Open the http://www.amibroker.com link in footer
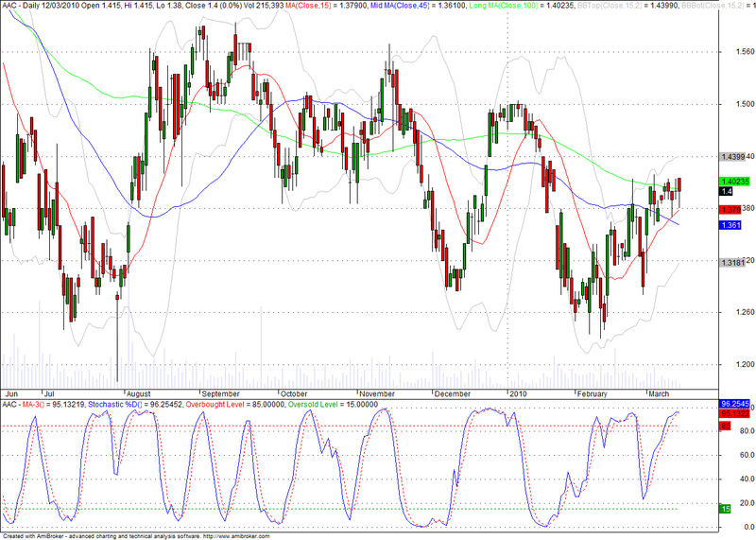Viewport: 756px width, 540px height. coord(236,536)
